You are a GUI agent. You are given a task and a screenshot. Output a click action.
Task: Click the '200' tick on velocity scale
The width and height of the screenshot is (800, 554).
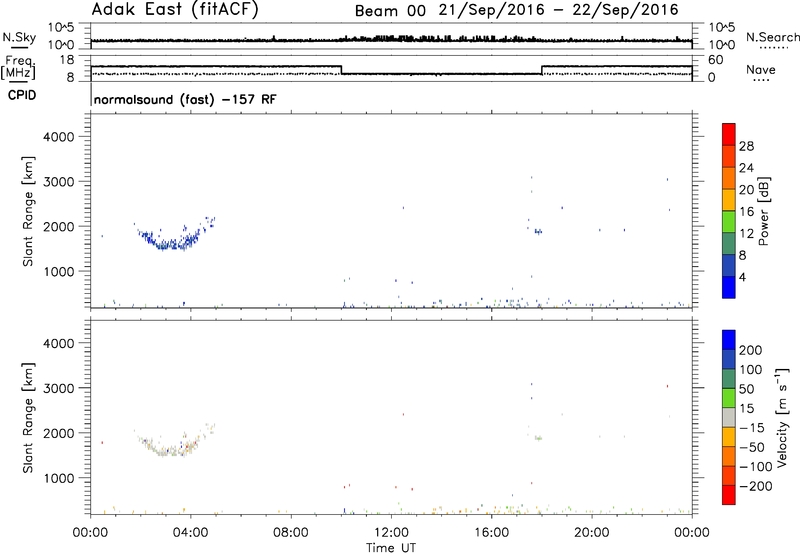[751, 350]
